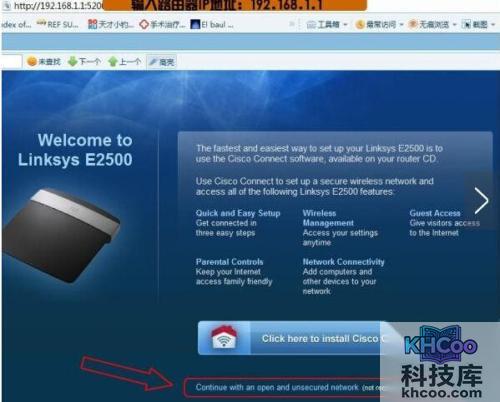The width and height of the screenshot is (500, 402).
Task: Click the 'Welcome to Linksys E2500' title
Action: (75, 150)
